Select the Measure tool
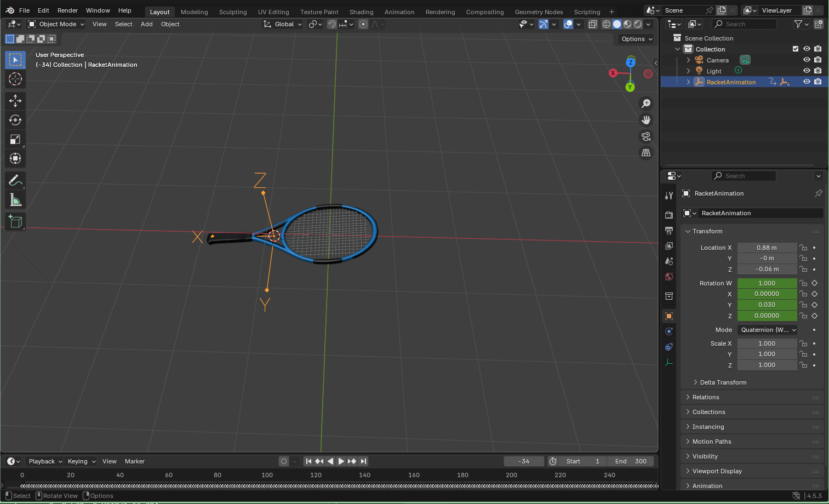The height and width of the screenshot is (504, 829). pyautogui.click(x=15, y=201)
